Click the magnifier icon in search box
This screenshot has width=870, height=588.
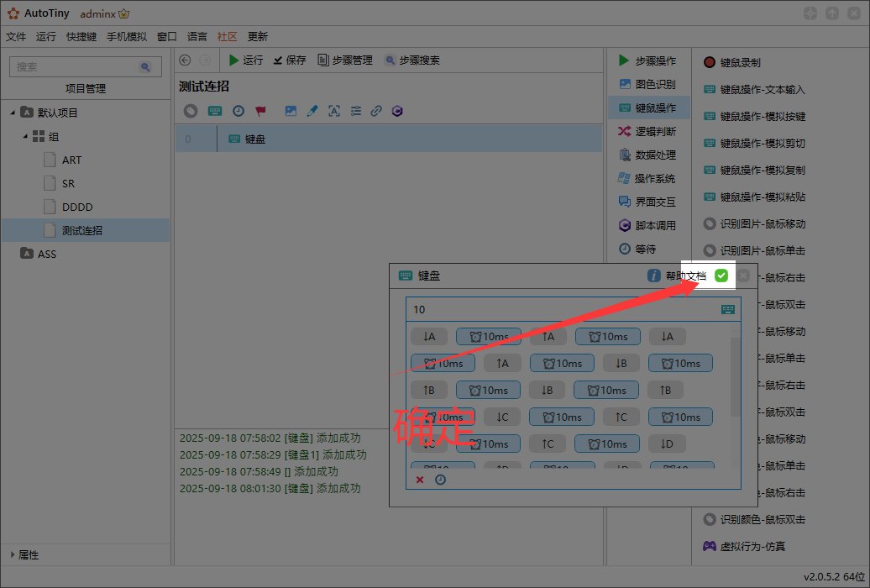pyautogui.click(x=145, y=66)
